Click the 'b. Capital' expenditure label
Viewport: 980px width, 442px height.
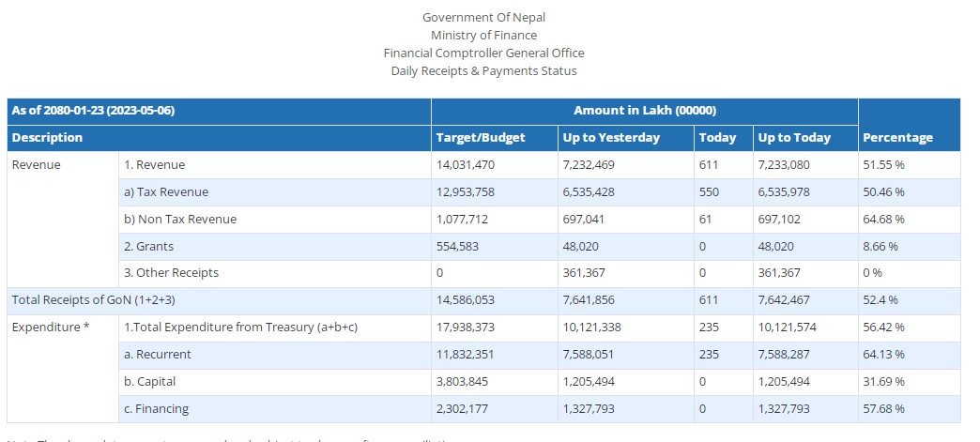[150, 382]
